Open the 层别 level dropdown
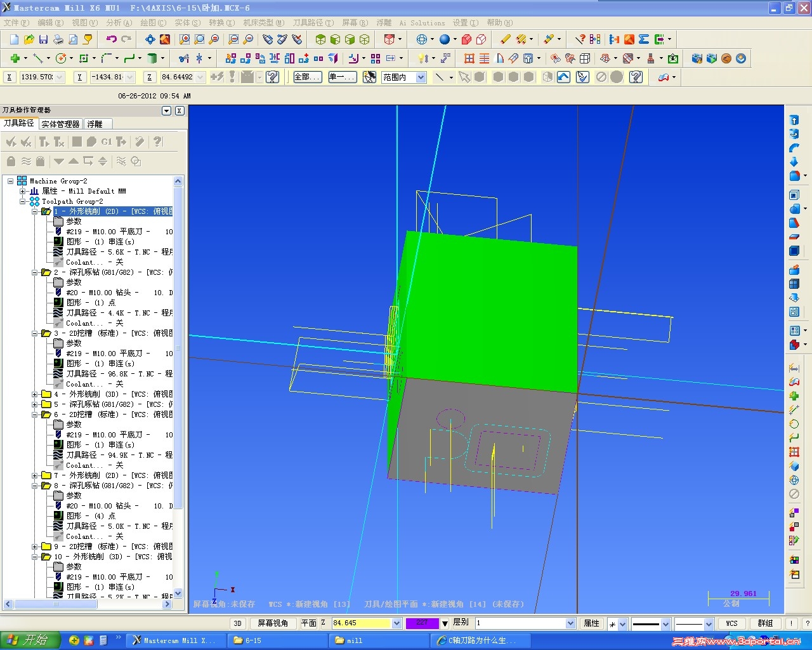This screenshot has height=650, width=812. (x=570, y=623)
